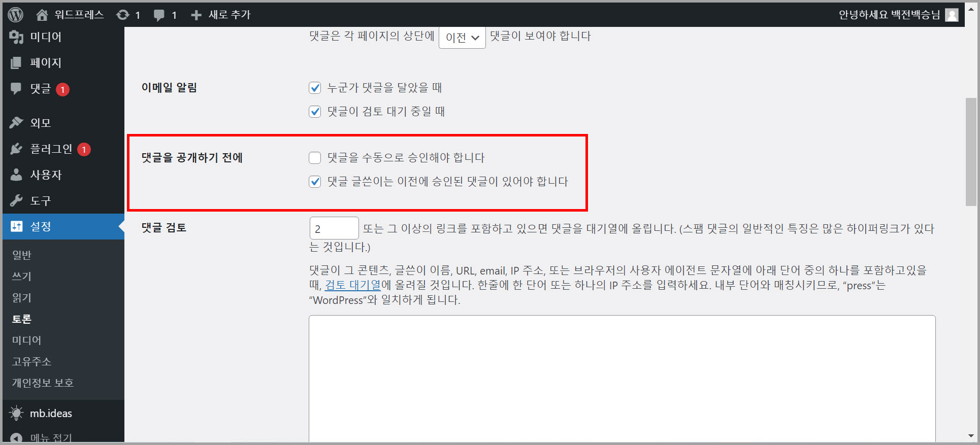
Task: Open the updates icon in admin bar
Action: (x=123, y=15)
